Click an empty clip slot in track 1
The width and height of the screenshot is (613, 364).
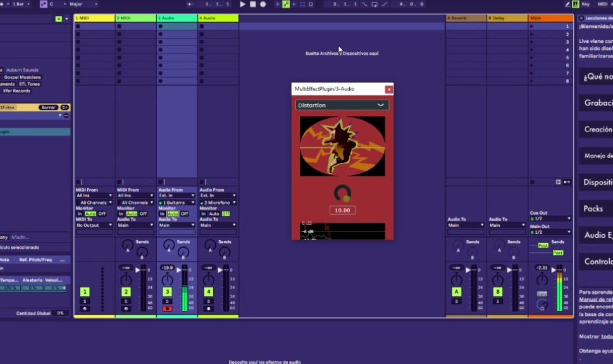pos(94,39)
